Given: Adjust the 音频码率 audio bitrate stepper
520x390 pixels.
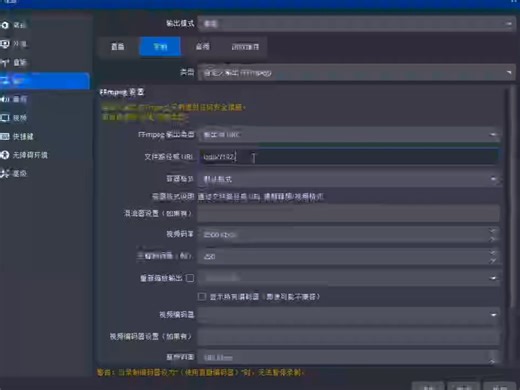Looking at the screenshot, I should pos(493,358).
